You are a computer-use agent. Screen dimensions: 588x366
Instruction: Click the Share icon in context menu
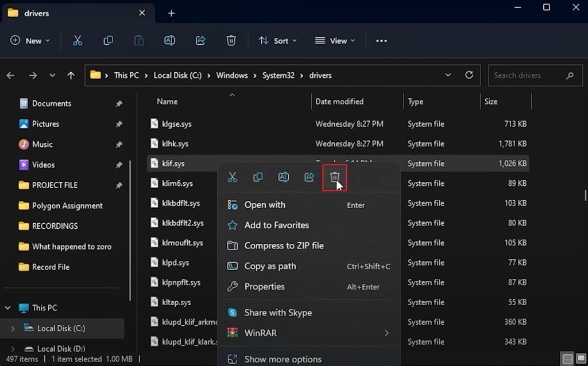309,177
